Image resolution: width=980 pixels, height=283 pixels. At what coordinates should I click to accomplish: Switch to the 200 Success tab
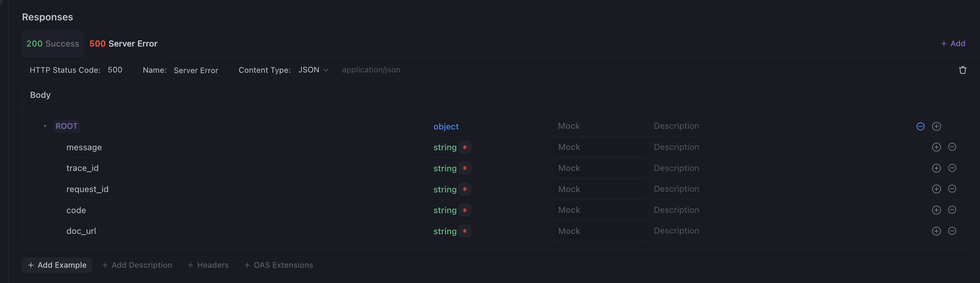click(x=52, y=44)
